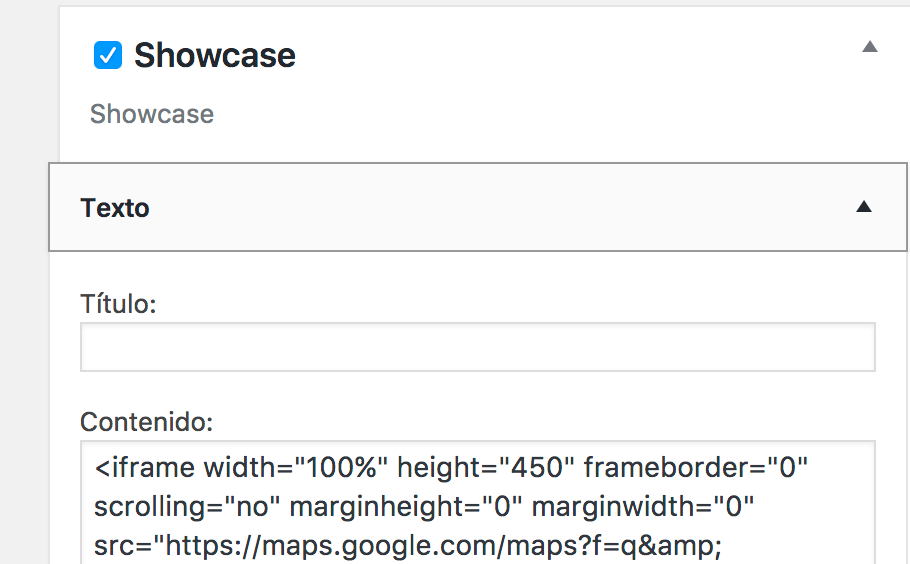
Task: Select the Texto widget header bar
Action: pyautogui.click(x=478, y=207)
